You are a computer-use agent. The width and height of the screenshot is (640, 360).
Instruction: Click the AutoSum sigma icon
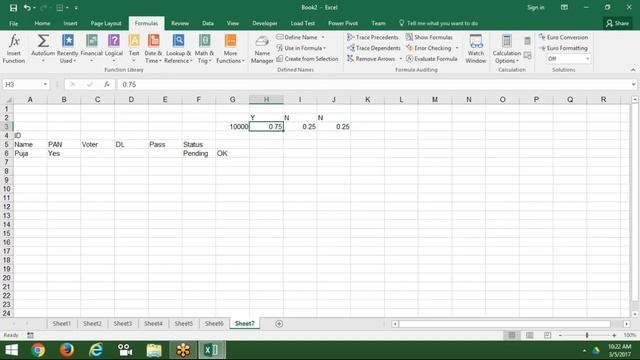tap(43, 42)
